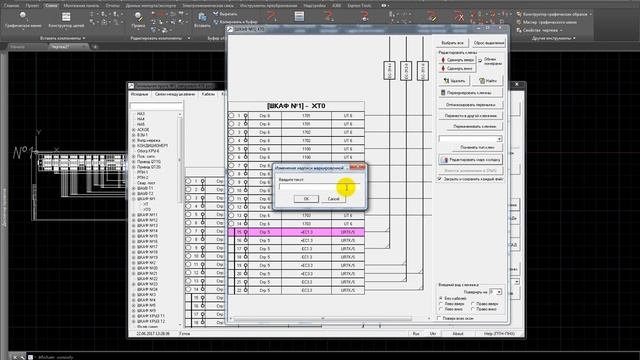The width and height of the screenshot is (640, 360).
Task: Open Конструктор графических образов tool
Action: [554, 14]
